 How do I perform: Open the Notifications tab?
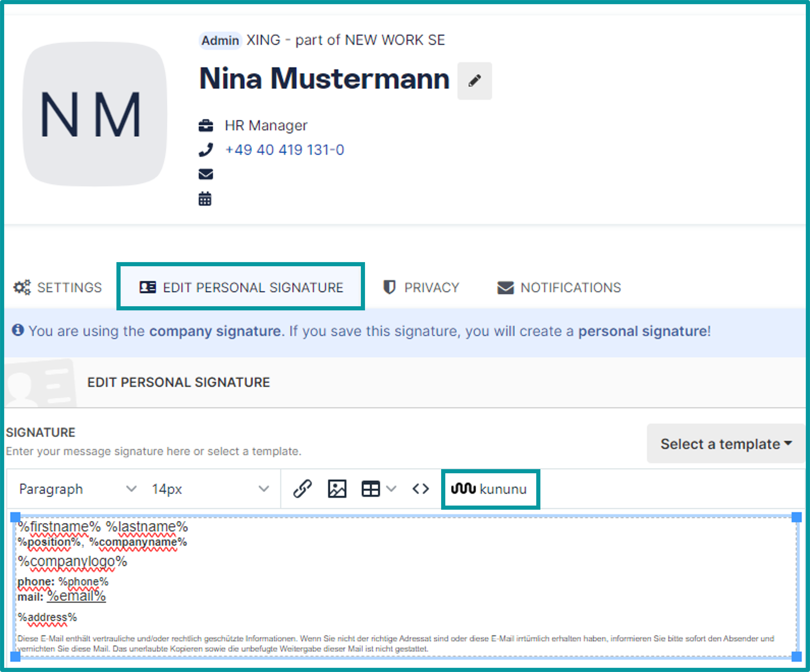(558, 287)
